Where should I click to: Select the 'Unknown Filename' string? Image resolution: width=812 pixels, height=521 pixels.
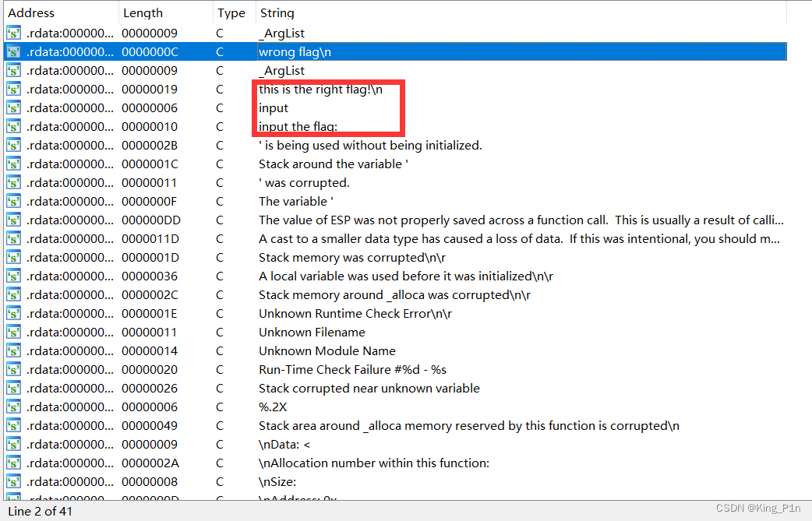tap(312, 333)
